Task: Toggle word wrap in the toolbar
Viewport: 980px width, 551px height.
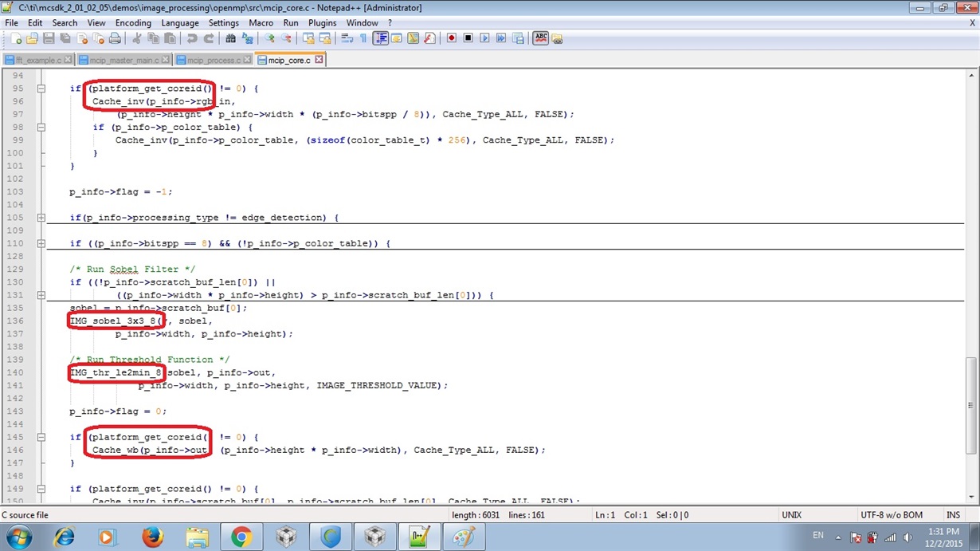Action: point(347,38)
